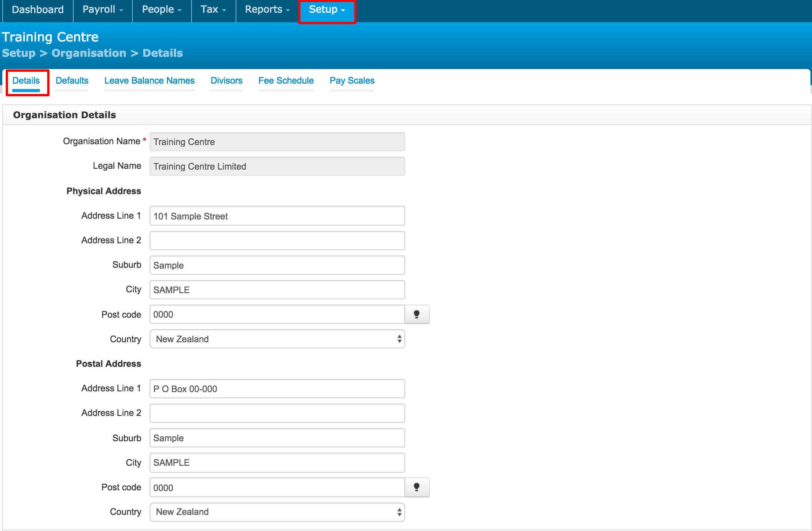Viewport: 812px width, 531px height.
Task: Click the physical Address Line 1 field
Action: 277,216
